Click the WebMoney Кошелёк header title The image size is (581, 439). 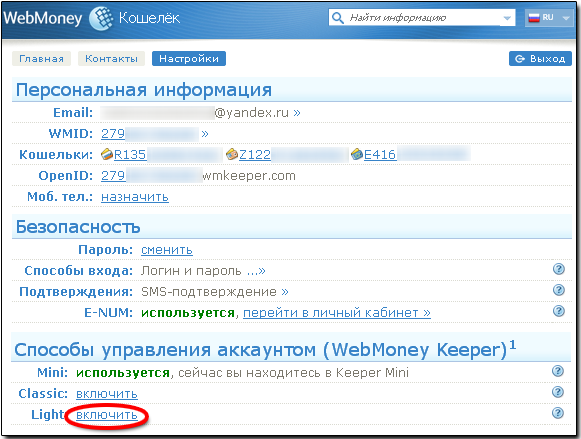click(92, 18)
